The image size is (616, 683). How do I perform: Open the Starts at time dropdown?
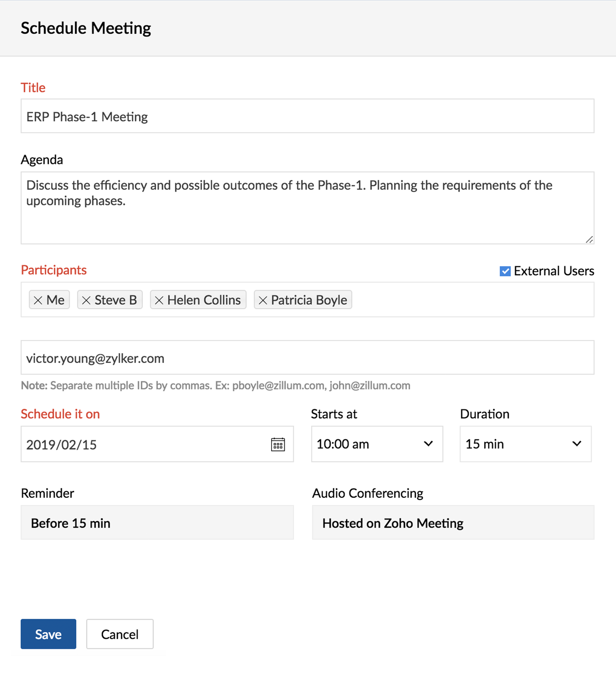tap(377, 444)
